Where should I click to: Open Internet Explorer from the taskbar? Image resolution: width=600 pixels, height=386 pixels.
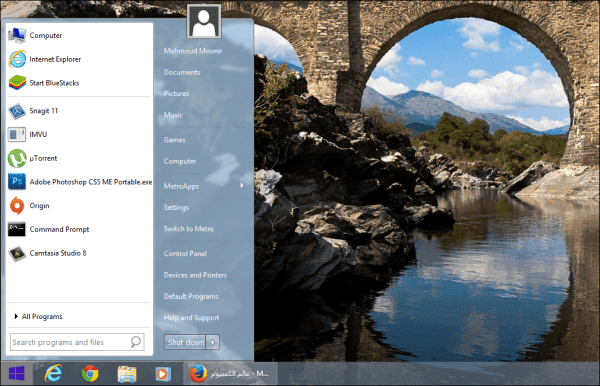click(53, 373)
